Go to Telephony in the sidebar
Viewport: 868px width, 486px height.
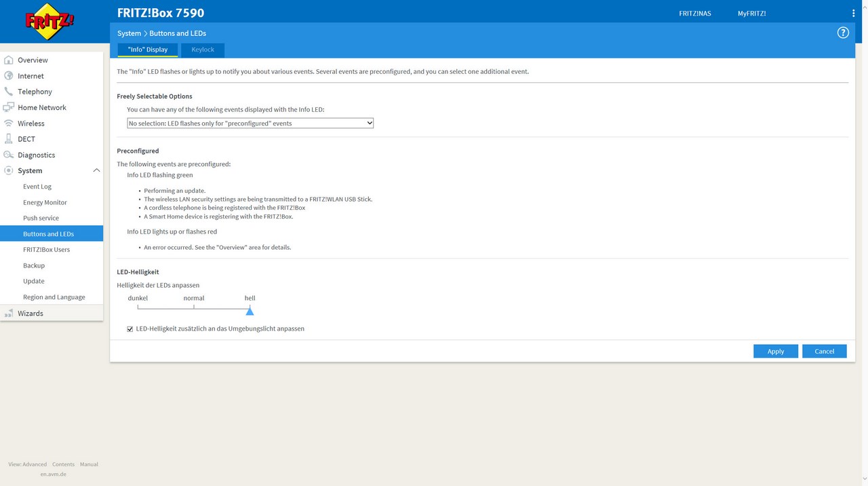[x=35, y=92]
